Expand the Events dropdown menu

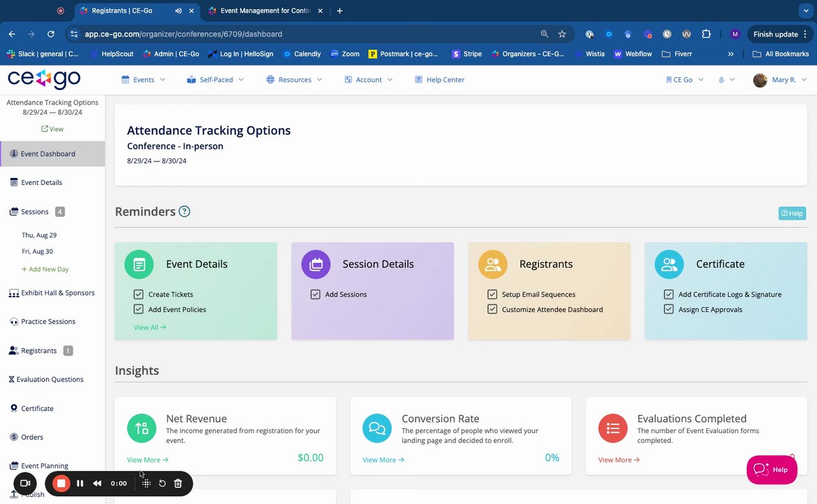tap(144, 80)
